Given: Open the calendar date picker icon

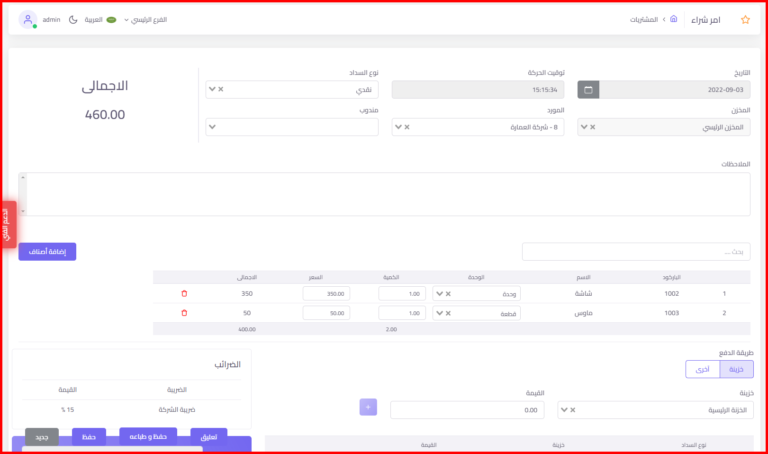Looking at the screenshot, I should tap(588, 90).
